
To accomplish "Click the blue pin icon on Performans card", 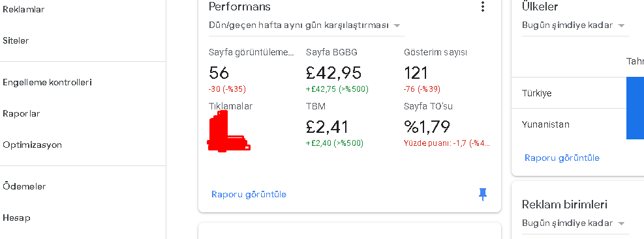I will (x=483, y=194).
